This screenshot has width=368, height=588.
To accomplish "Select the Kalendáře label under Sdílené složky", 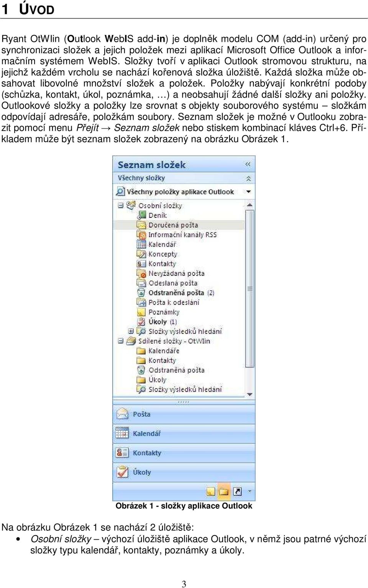I will (164, 351).
